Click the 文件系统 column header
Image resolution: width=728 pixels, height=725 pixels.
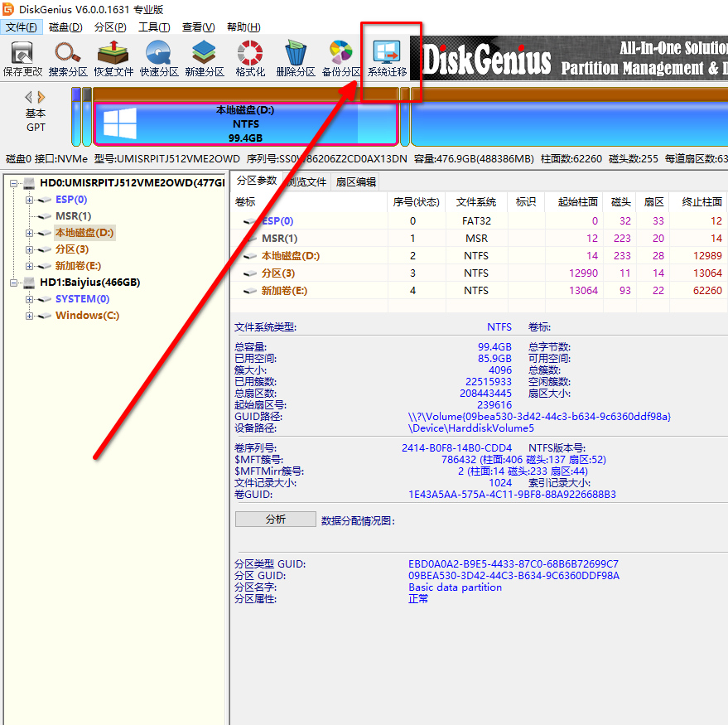click(x=476, y=202)
